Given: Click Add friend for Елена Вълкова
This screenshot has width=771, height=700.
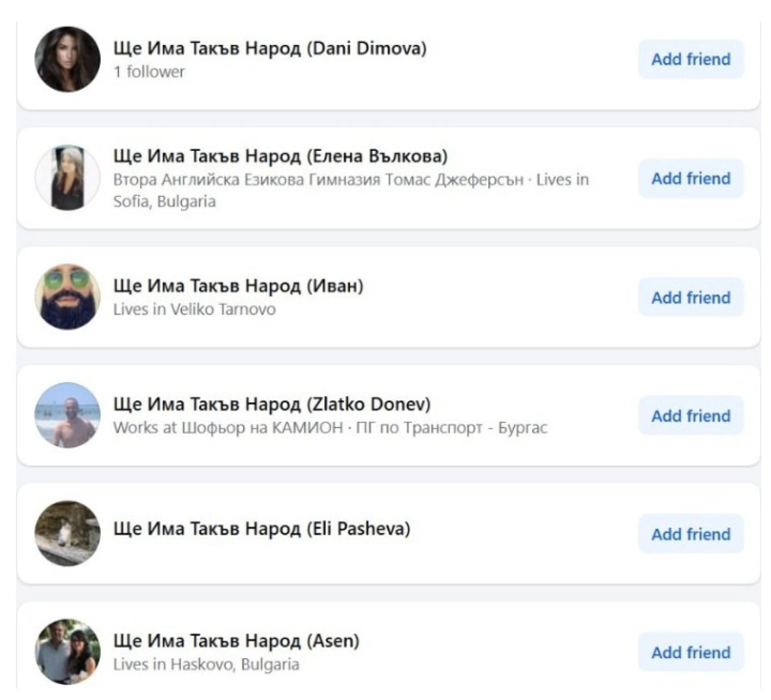Looking at the screenshot, I should pos(690,178).
